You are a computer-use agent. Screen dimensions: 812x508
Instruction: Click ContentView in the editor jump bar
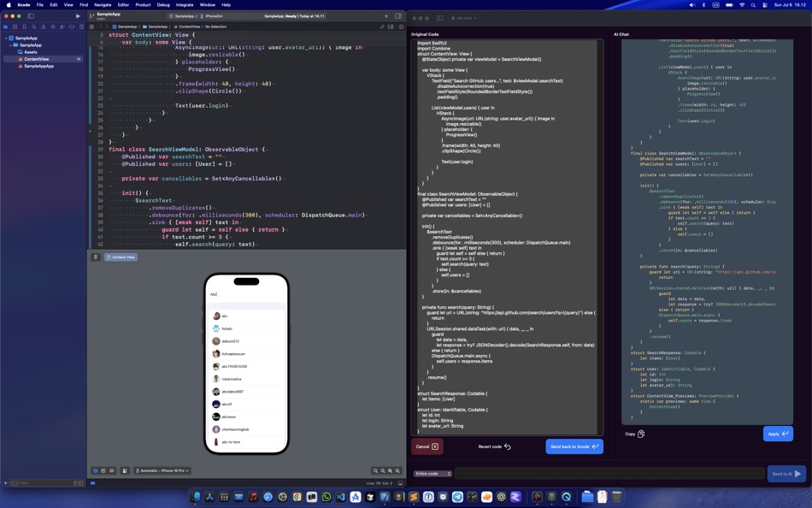[x=187, y=27]
